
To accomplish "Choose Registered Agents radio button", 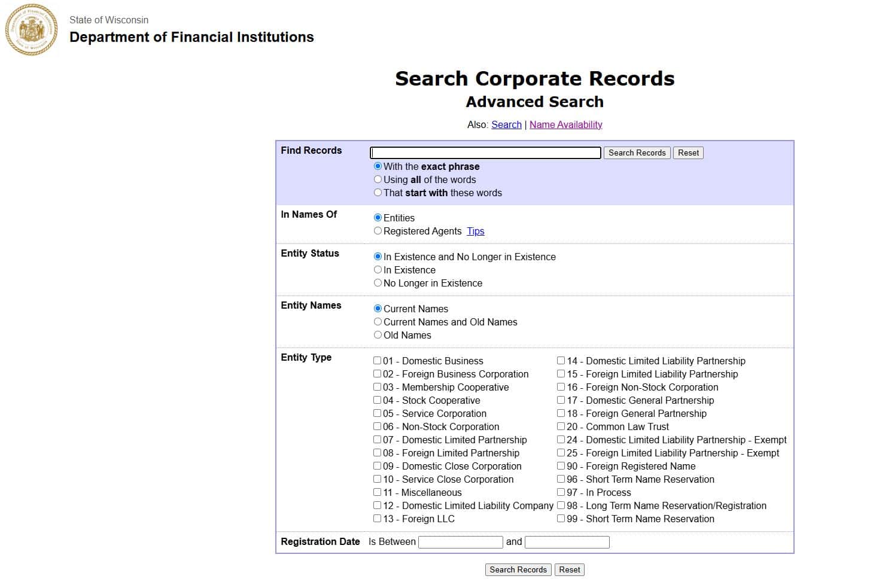I will click(378, 231).
